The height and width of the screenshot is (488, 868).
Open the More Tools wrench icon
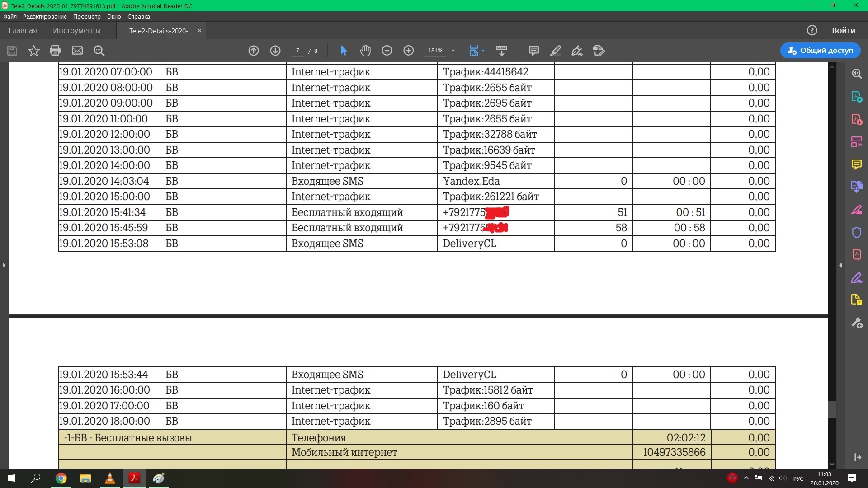point(857,323)
